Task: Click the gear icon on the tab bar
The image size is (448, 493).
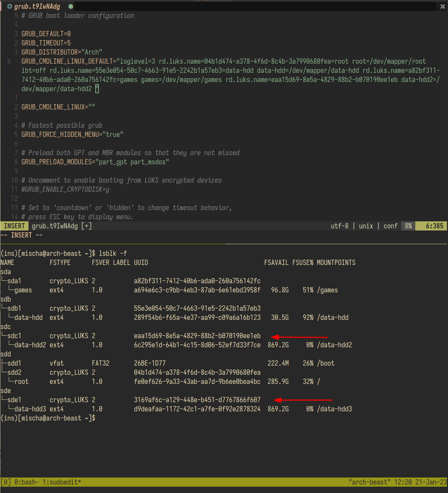Action: point(10,6)
